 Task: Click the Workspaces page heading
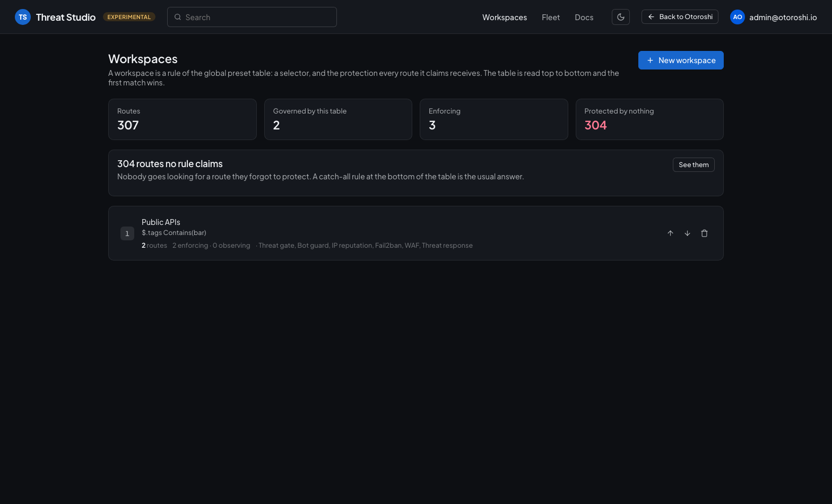point(143,59)
